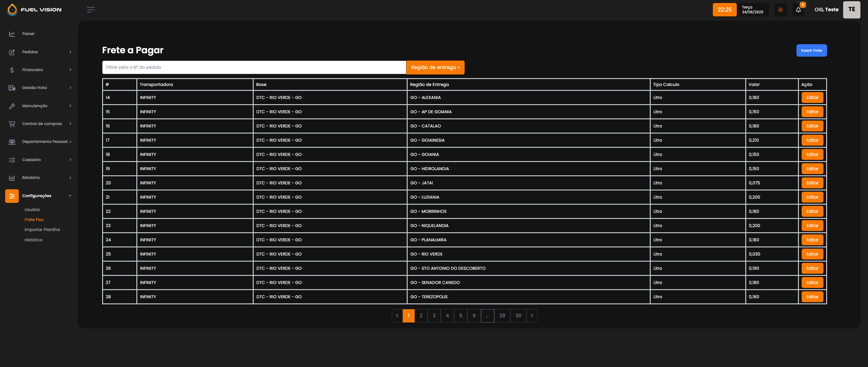Screen dimensions: 868x367
Task: Click the Painel chart icon
Action: click(x=12, y=34)
